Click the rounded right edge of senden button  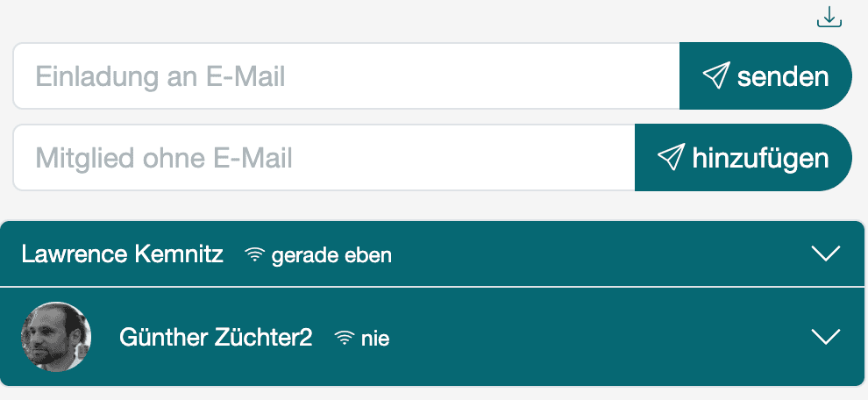(842, 76)
